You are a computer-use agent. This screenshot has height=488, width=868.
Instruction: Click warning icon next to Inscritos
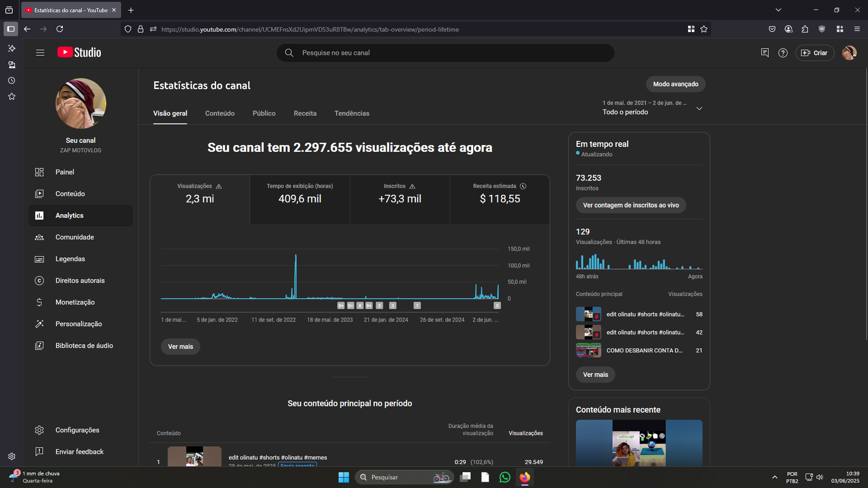point(412,186)
